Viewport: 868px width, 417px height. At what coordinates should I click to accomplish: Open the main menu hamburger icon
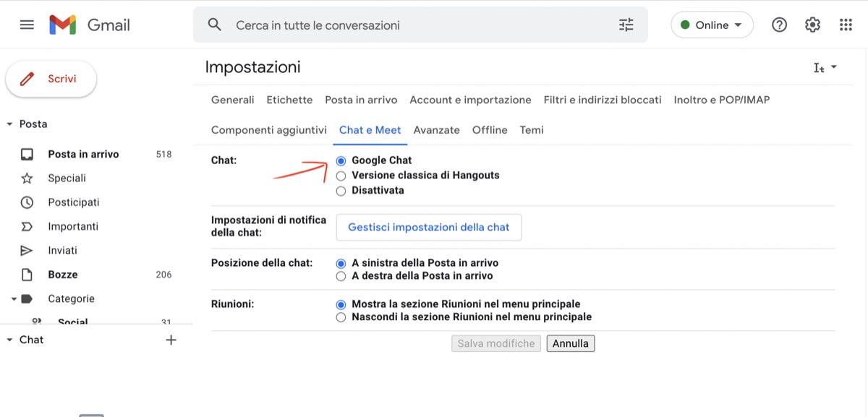(x=27, y=25)
